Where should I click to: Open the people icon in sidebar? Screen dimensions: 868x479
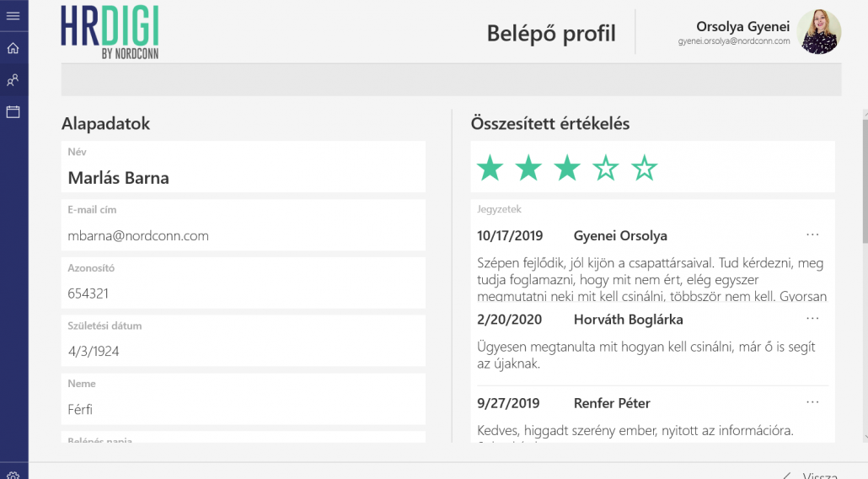(x=13, y=80)
